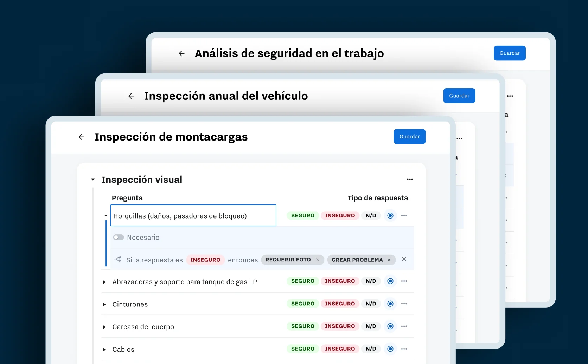Open section options in Análisis de seguridad window

point(510,96)
